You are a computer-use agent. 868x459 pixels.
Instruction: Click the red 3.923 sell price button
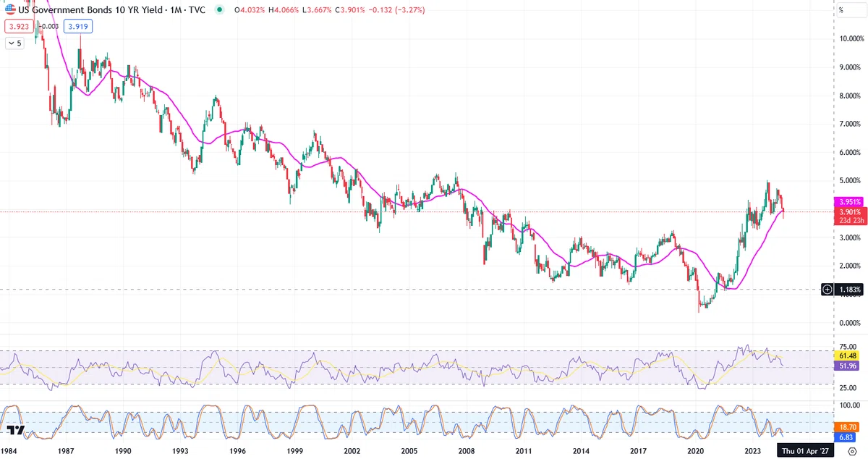coord(19,26)
